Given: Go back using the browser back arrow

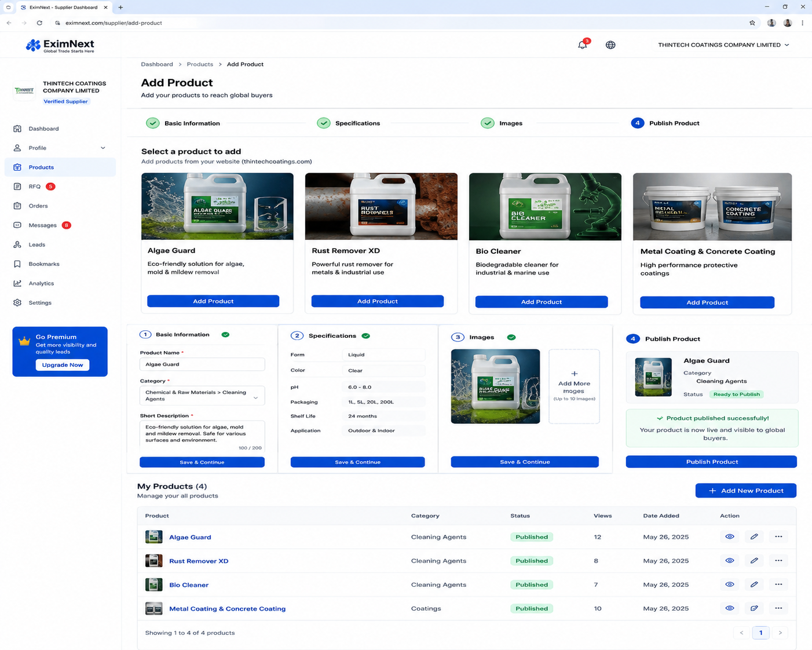Looking at the screenshot, I should [9, 23].
